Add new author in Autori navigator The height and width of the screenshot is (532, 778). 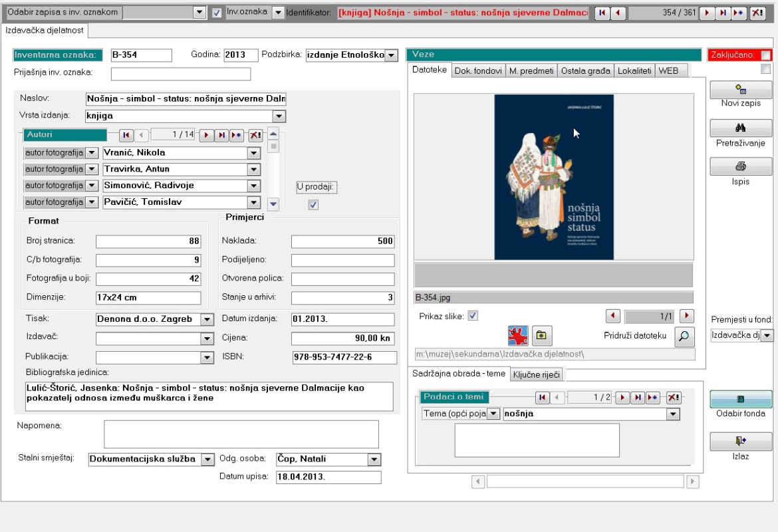click(x=236, y=134)
